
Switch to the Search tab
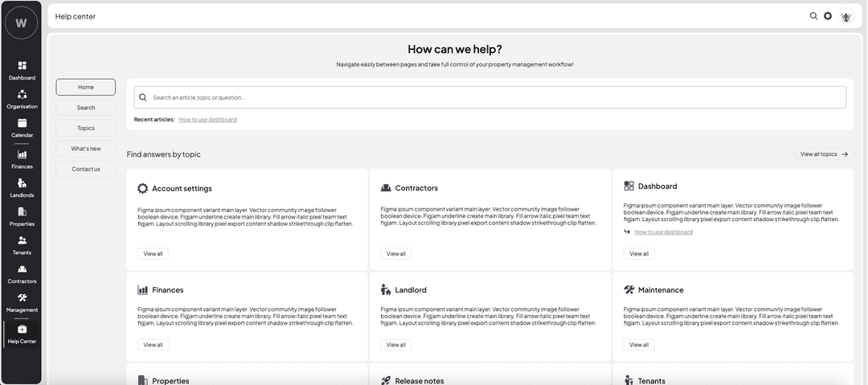(x=86, y=108)
